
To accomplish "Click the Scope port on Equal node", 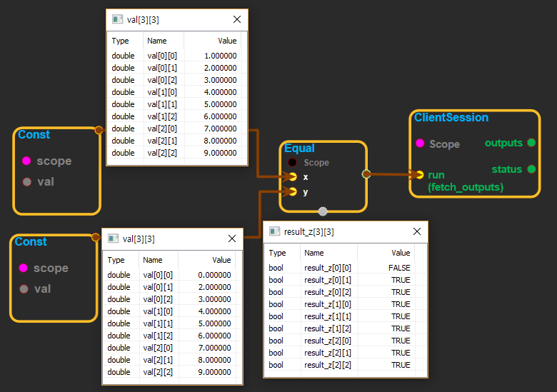I will point(293,163).
